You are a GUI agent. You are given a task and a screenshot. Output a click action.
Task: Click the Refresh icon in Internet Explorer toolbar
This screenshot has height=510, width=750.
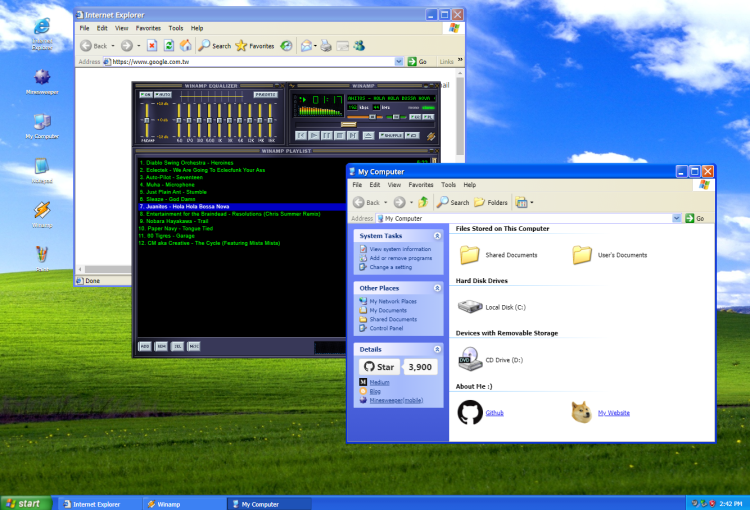tap(168, 45)
